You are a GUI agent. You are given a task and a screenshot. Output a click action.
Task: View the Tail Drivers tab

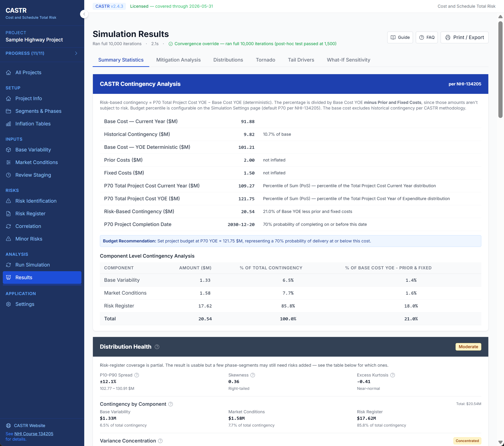[301, 60]
